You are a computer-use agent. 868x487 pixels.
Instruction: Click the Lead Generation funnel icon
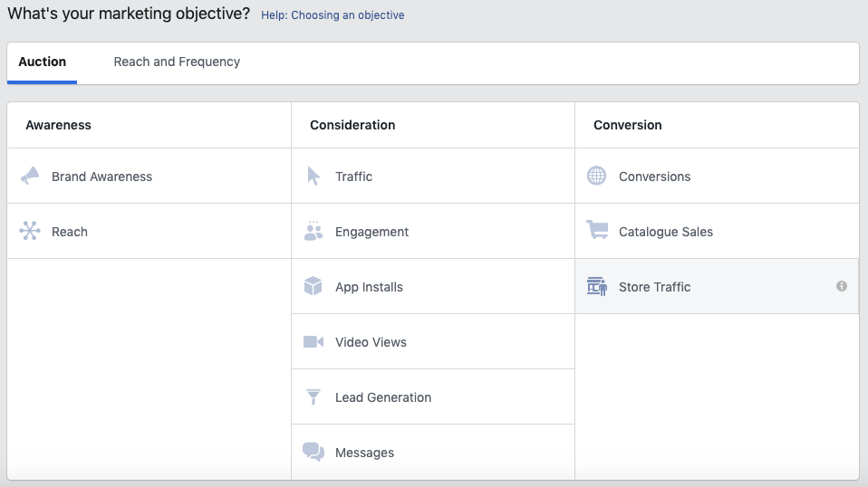(313, 396)
